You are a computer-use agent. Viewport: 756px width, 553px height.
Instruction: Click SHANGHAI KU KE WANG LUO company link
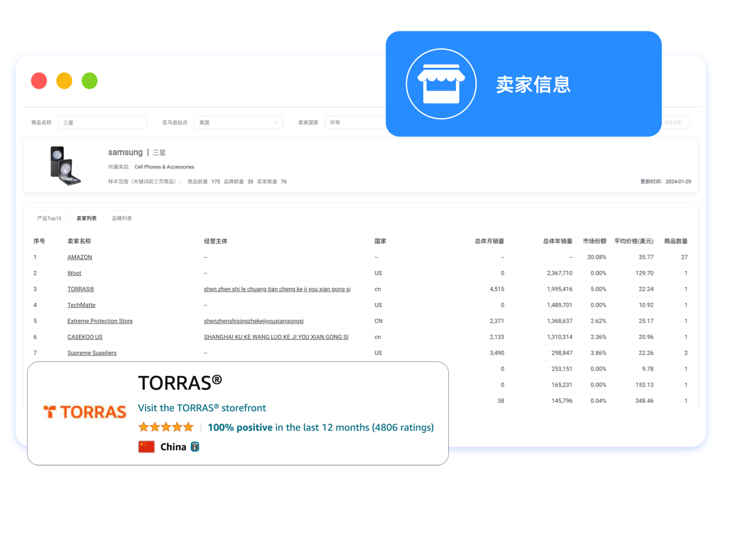coord(276,337)
